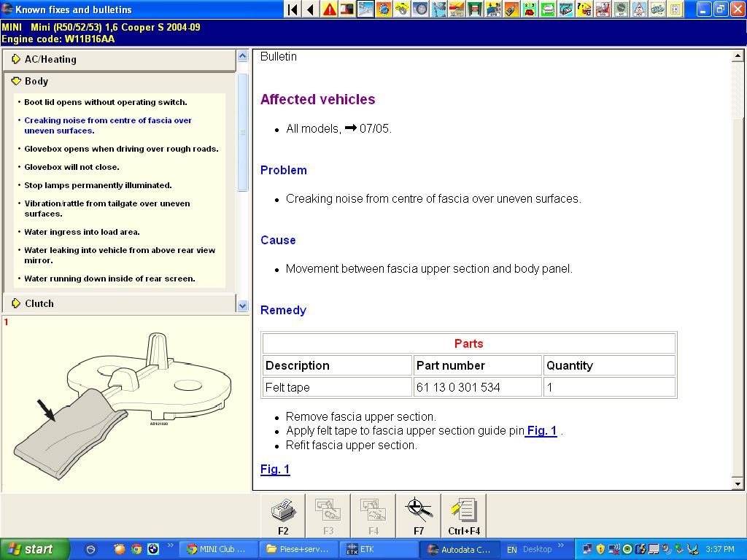Click the back arrow in the top toolbar
The width and height of the screenshot is (747, 560).
tap(311, 9)
